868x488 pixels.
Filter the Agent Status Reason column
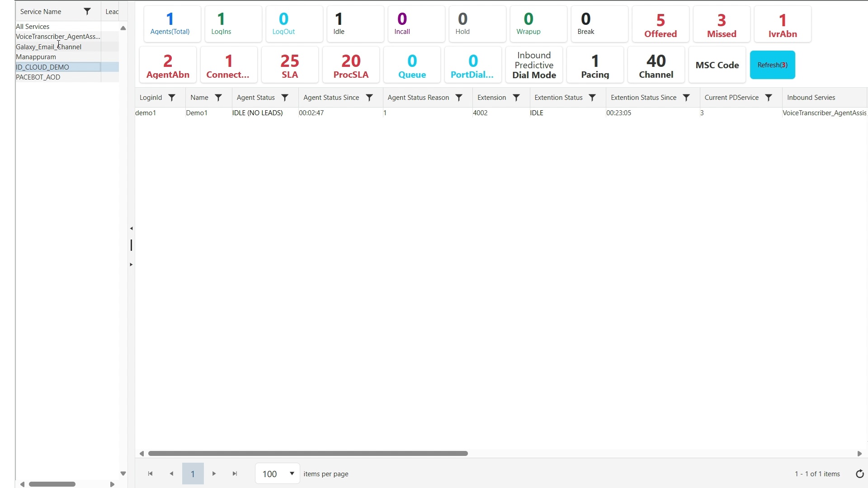tap(459, 98)
